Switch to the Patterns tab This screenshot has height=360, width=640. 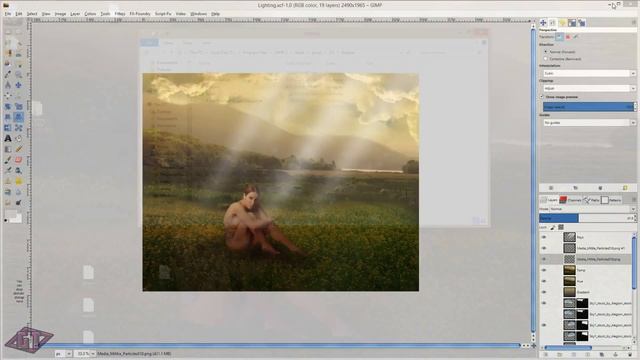(611, 200)
